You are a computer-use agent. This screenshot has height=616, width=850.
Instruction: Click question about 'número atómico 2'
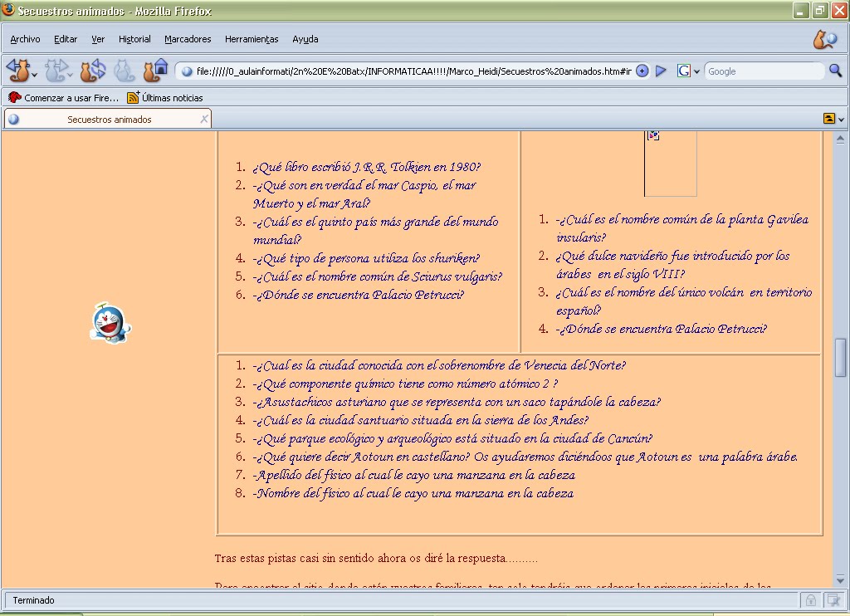coord(405,384)
